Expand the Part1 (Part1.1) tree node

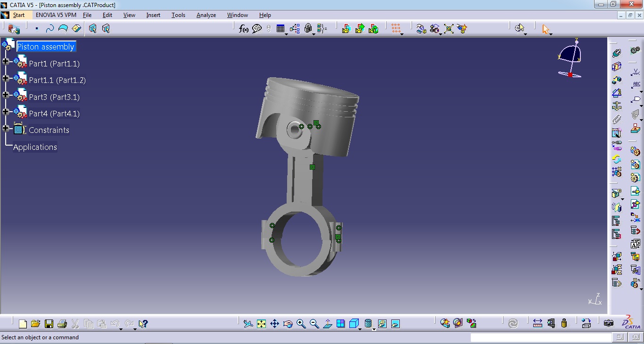(x=5, y=61)
